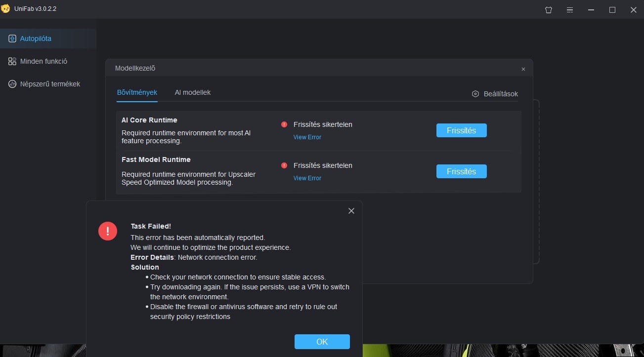644x357 pixels.
Task: Switch to the Bővítmények tab
Action: click(137, 92)
